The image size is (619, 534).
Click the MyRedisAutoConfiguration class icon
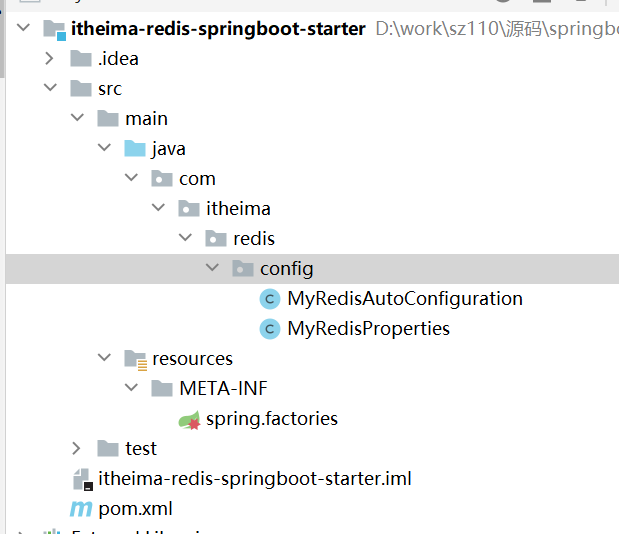pos(269,299)
